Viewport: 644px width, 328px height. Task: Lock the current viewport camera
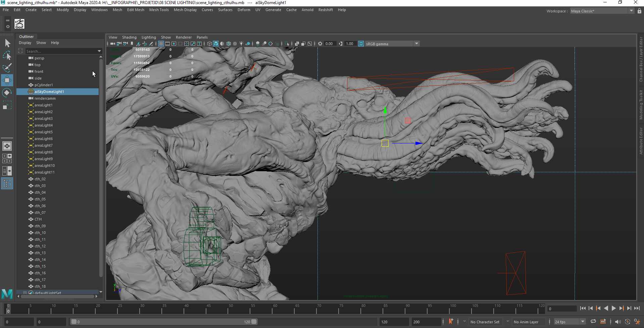pyautogui.click(x=119, y=44)
